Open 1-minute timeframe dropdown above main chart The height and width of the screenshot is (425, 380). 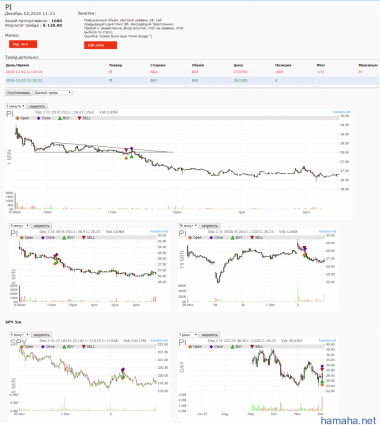(15, 106)
